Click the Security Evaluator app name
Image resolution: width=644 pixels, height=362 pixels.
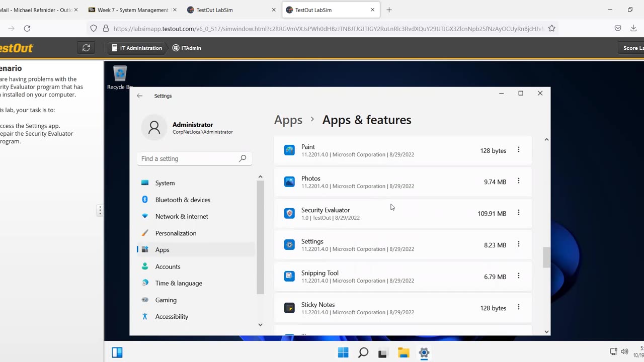pos(326,210)
